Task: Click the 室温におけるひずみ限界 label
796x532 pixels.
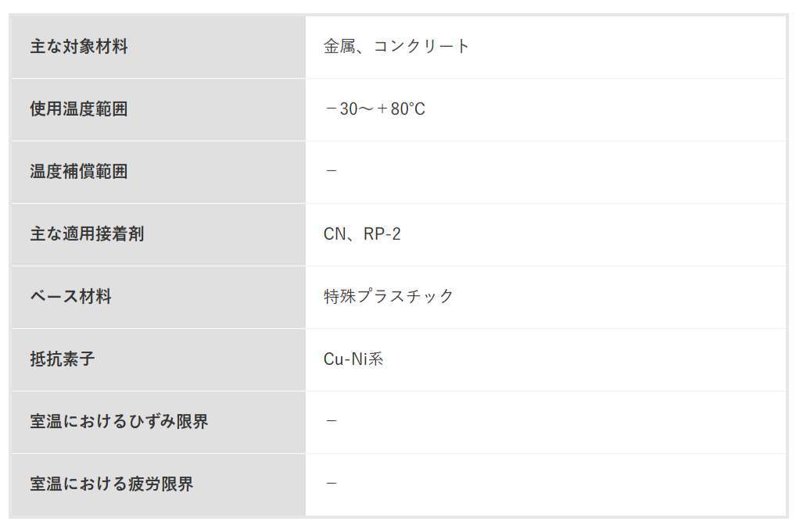Action: coord(119,421)
